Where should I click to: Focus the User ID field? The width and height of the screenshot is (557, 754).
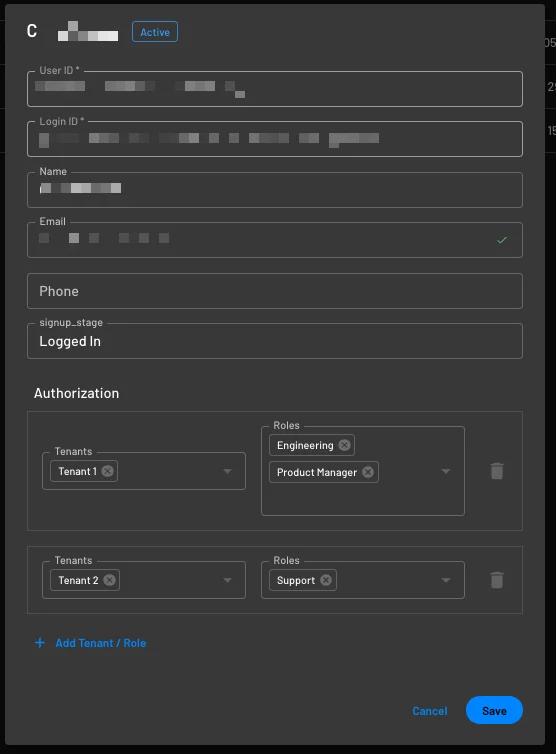point(275,89)
